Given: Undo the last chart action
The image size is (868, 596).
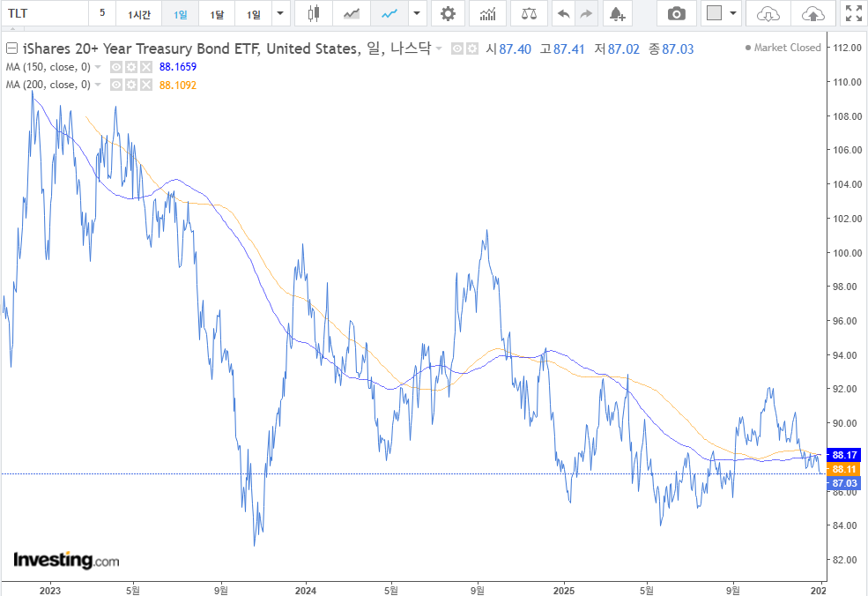Looking at the screenshot, I should point(563,13).
